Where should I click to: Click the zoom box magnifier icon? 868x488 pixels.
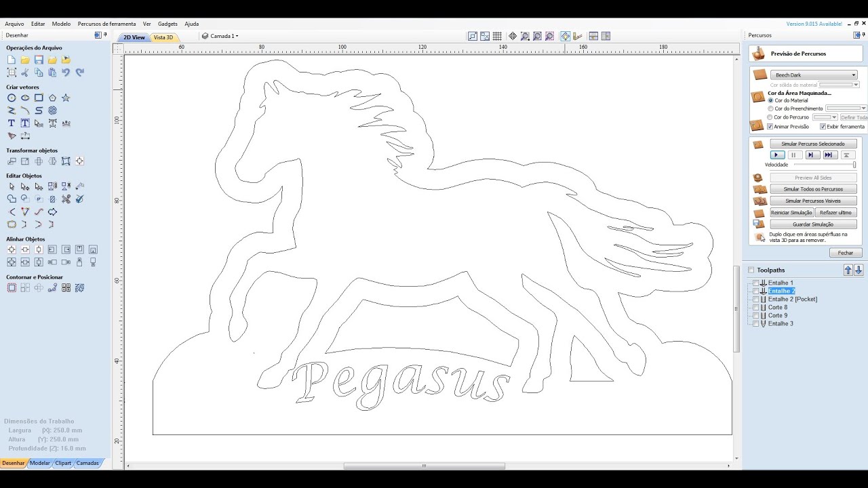coord(525,37)
